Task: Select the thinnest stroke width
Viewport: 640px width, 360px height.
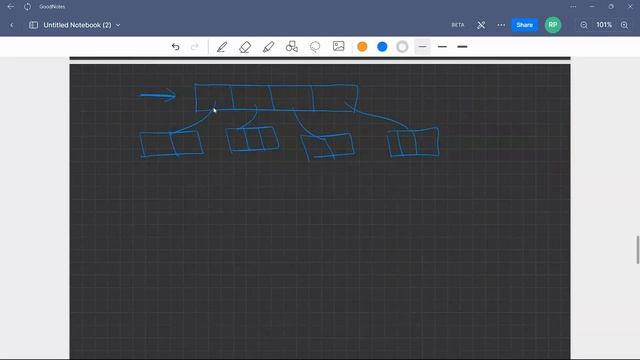Action: [422, 47]
